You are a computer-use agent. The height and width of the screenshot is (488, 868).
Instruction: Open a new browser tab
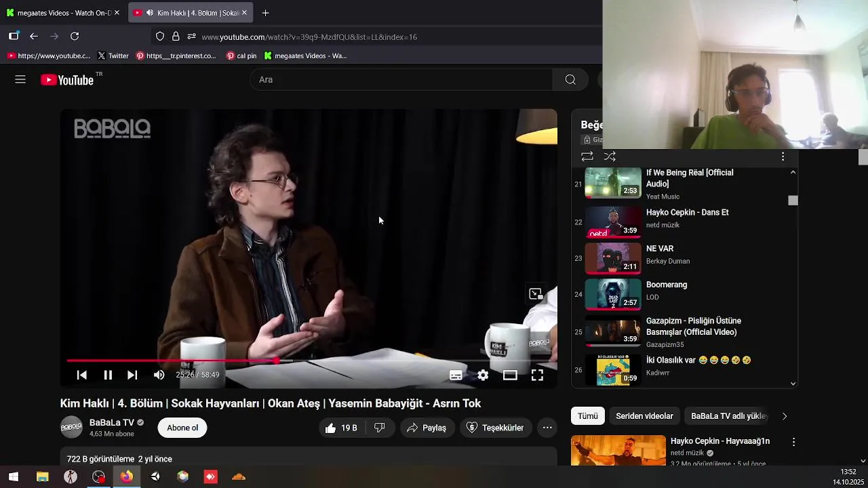(265, 13)
